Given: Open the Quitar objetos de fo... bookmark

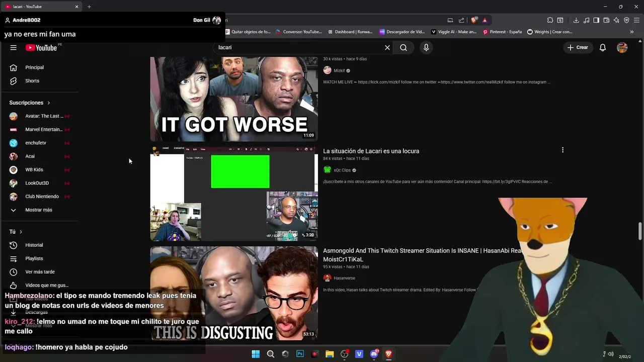Looking at the screenshot, I should pyautogui.click(x=248, y=32).
